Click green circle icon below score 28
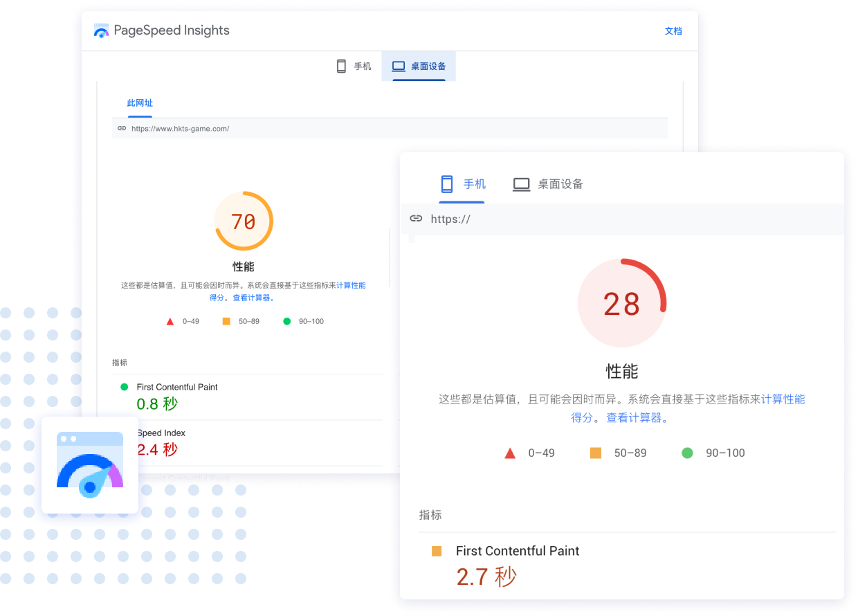 (687, 453)
